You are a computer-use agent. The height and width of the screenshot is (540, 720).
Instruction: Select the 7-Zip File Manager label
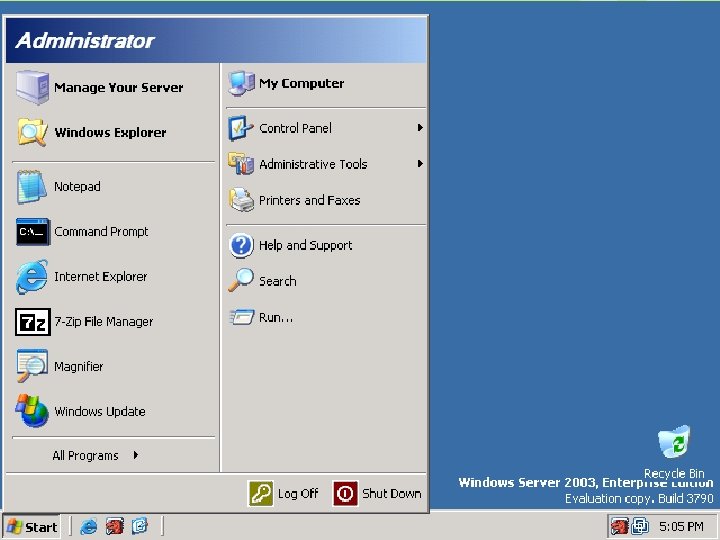coord(104,321)
